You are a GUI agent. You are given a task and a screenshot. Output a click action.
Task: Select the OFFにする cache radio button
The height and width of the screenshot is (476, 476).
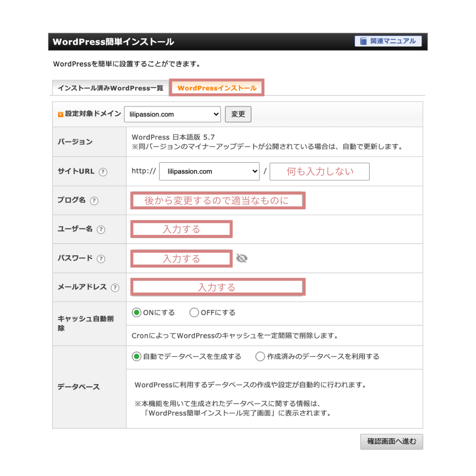tap(194, 312)
